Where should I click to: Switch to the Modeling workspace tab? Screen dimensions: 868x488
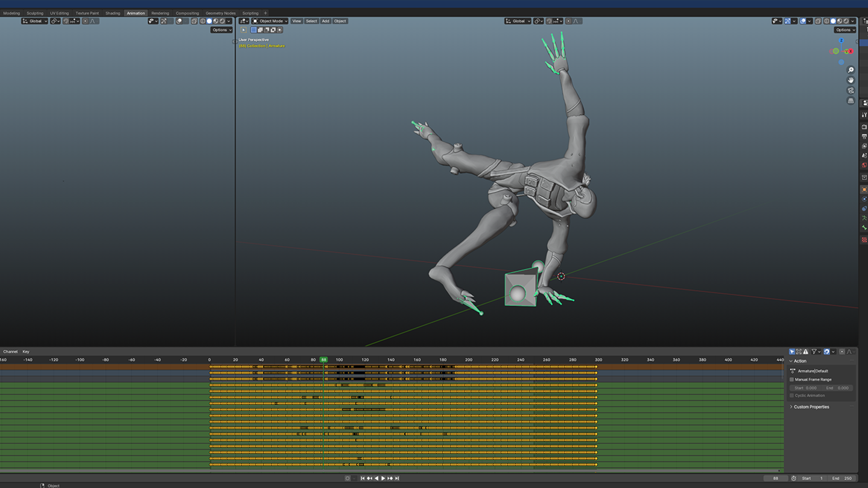pyautogui.click(x=12, y=13)
